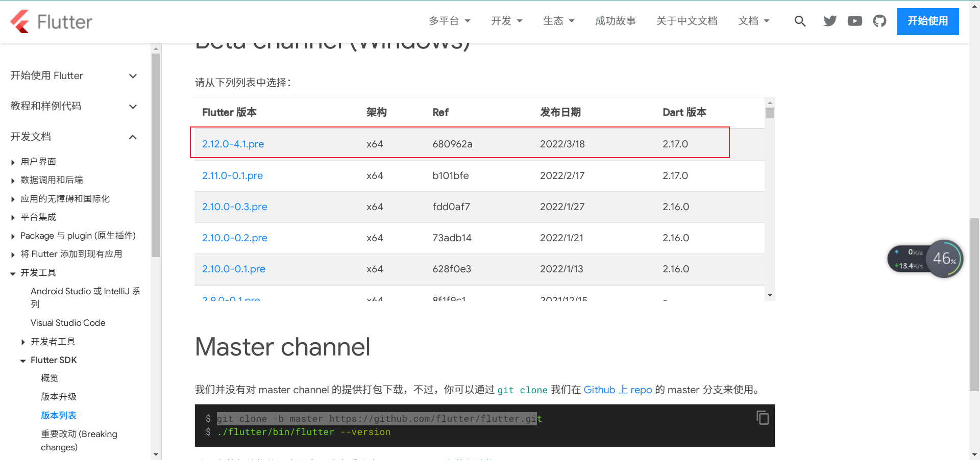Click the Ref value 680962a
This screenshot has width=980, height=460.
point(452,144)
